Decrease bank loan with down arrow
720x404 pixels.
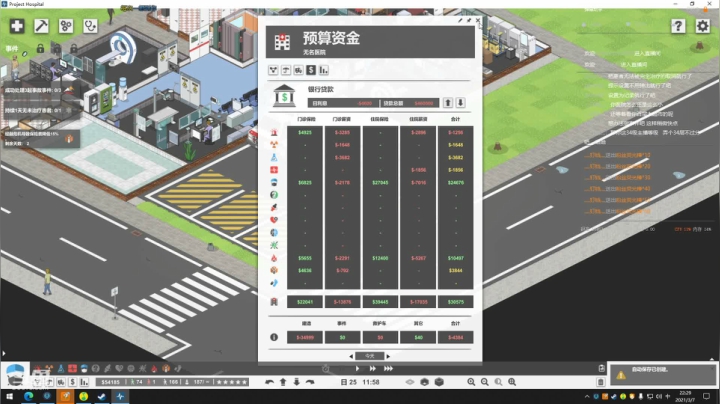(460, 103)
